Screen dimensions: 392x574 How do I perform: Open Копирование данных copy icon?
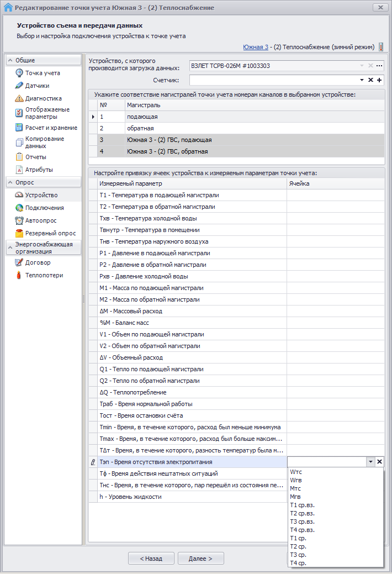[x=19, y=142]
